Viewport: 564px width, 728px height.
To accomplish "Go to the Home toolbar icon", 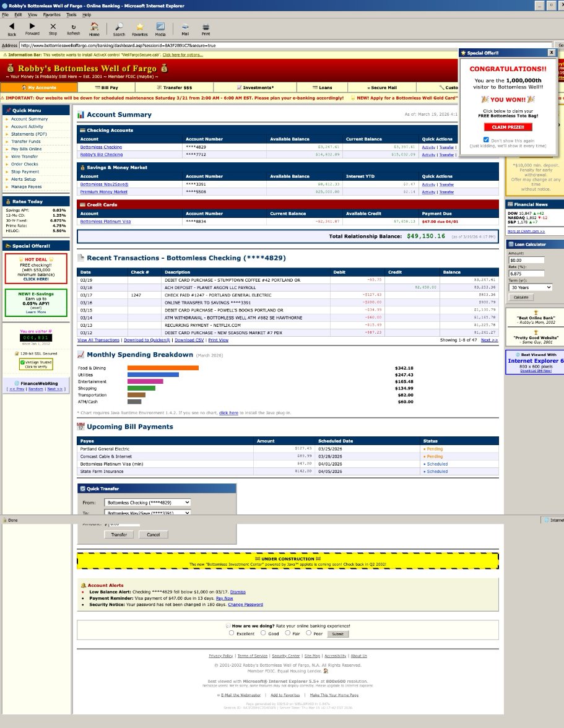I will 94,26.
